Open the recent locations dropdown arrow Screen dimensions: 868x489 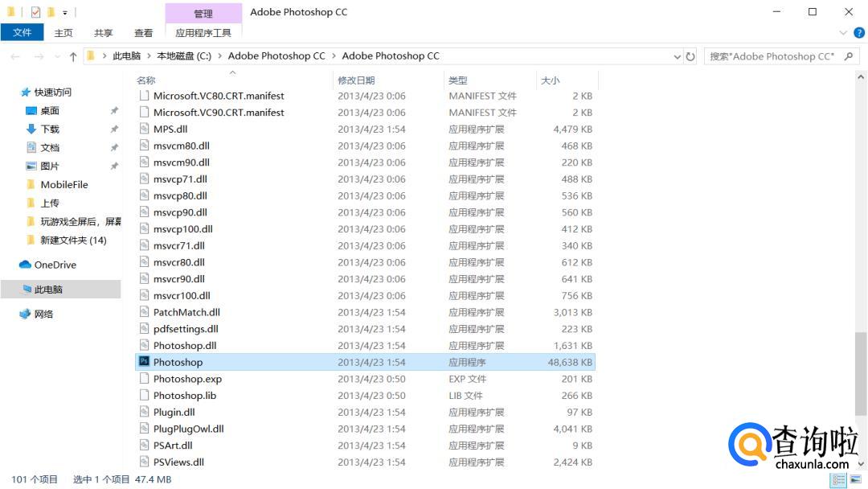pyautogui.click(x=57, y=56)
